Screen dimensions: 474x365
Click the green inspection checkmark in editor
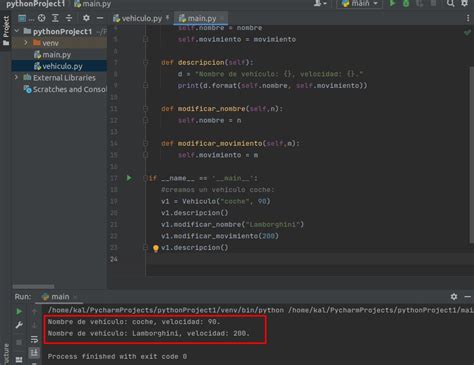(467, 32)
